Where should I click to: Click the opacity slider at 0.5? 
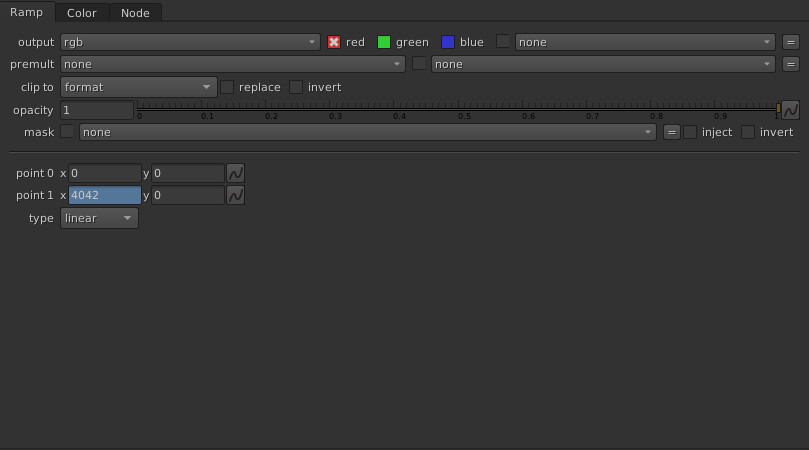point(458,108)
